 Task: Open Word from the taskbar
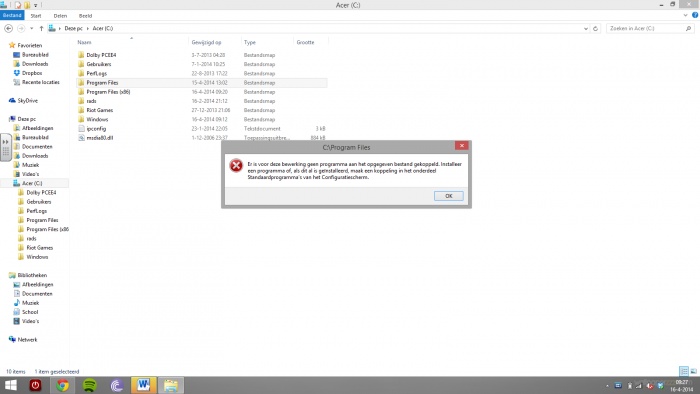click(x=143, y=385)
